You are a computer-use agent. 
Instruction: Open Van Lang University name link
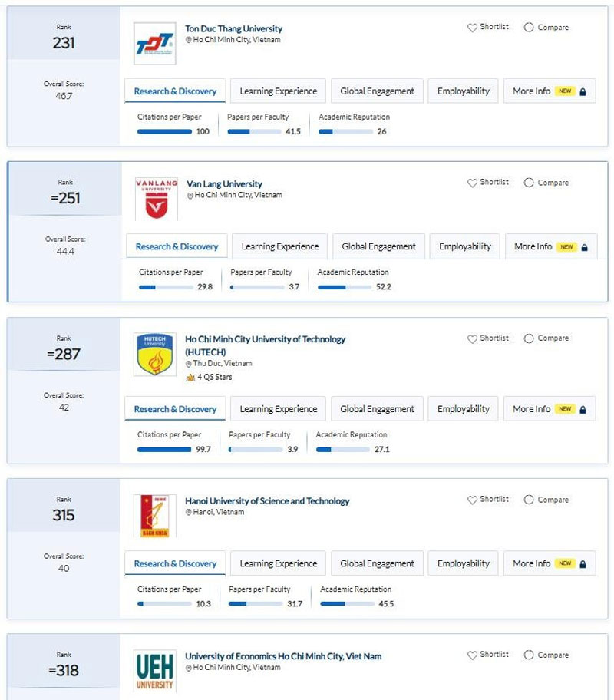click(224, 184)
